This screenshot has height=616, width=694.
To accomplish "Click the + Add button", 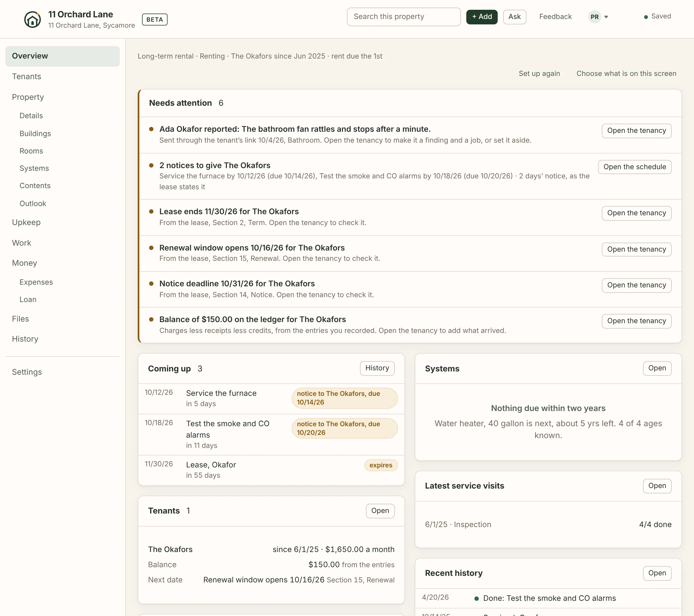I will [x=481, y=17].
